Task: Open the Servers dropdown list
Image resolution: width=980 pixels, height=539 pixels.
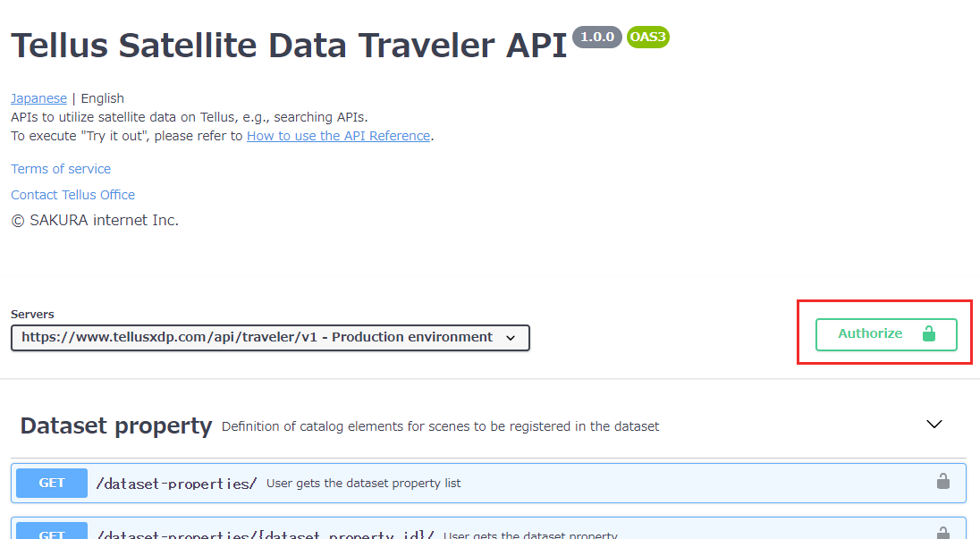Action: [x=270, y=337]
